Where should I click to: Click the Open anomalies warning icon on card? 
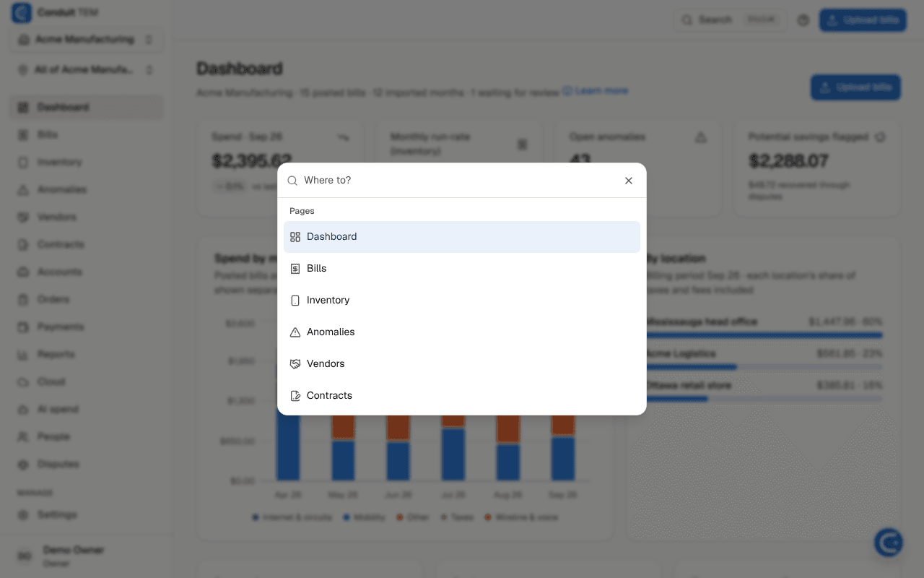coord(700,137)
